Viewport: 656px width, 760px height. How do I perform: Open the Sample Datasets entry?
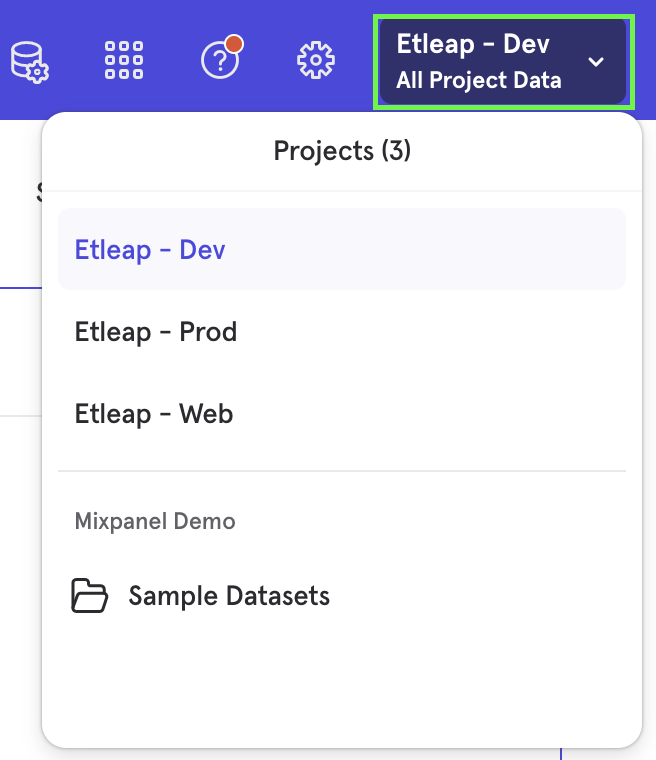coord(229,597)
